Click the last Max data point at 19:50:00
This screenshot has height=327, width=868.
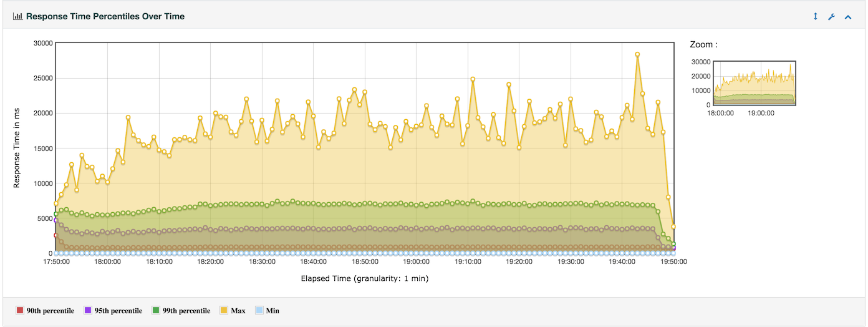[x=673, y=227]
